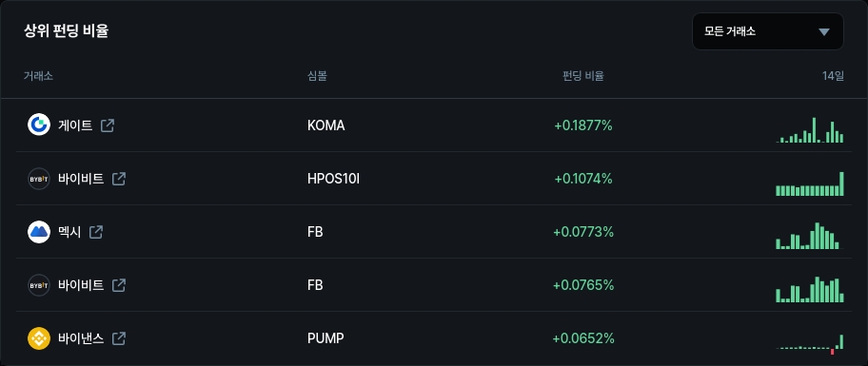Open external link icon next to 멕시

click(96, 232)
